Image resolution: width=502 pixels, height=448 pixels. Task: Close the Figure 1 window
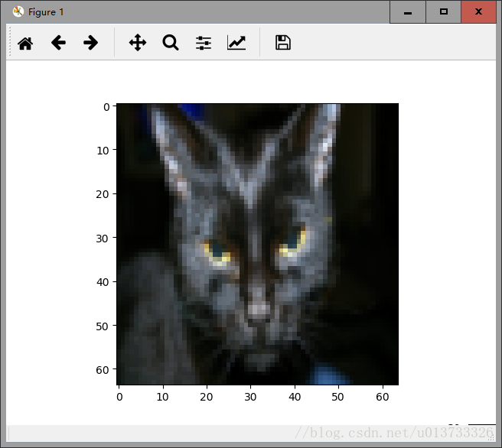click(x=478, y=11)
